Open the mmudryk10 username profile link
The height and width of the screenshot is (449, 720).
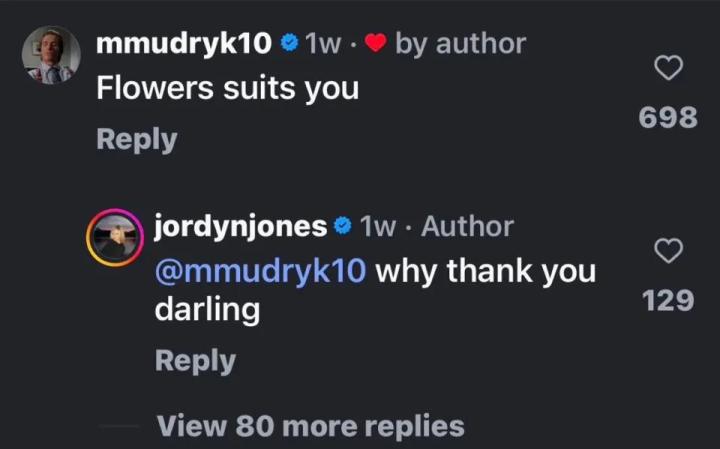point(184,44)
